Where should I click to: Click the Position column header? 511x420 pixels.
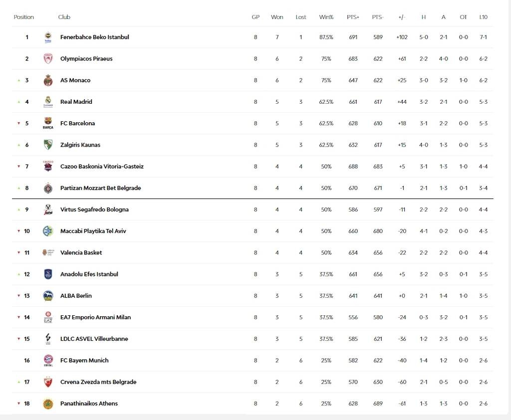coord(24,16)
